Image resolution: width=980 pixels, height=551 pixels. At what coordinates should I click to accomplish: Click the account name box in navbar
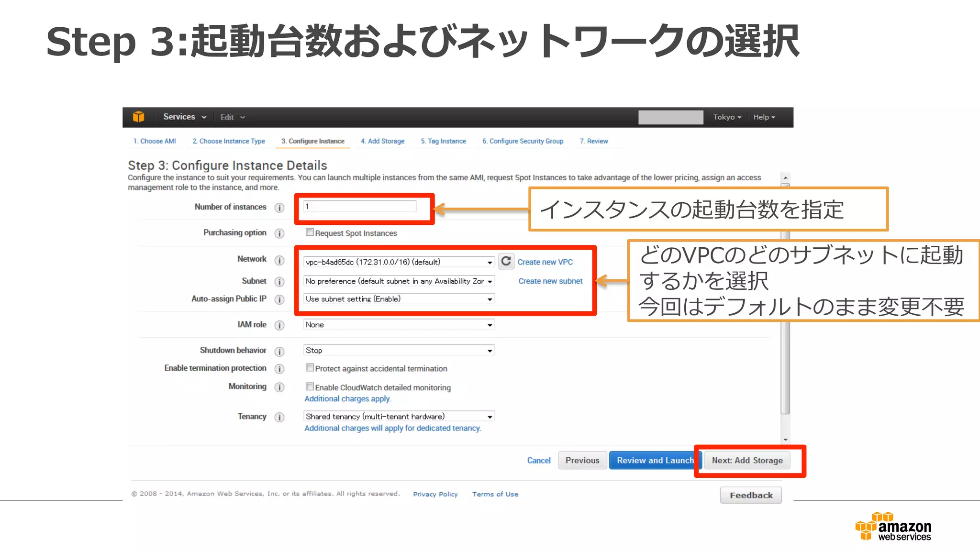tap(671, 117)
